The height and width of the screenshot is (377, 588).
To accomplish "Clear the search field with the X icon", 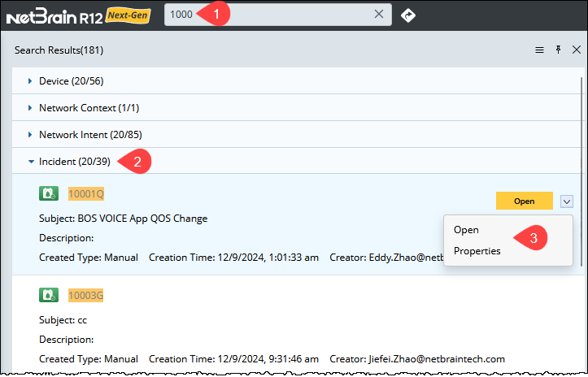I will coord(379,15).
